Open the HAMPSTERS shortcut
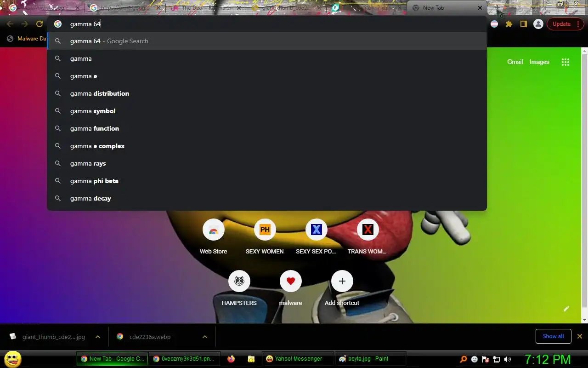The height and width of the screenshot is (368, 588). click(239, 288)
